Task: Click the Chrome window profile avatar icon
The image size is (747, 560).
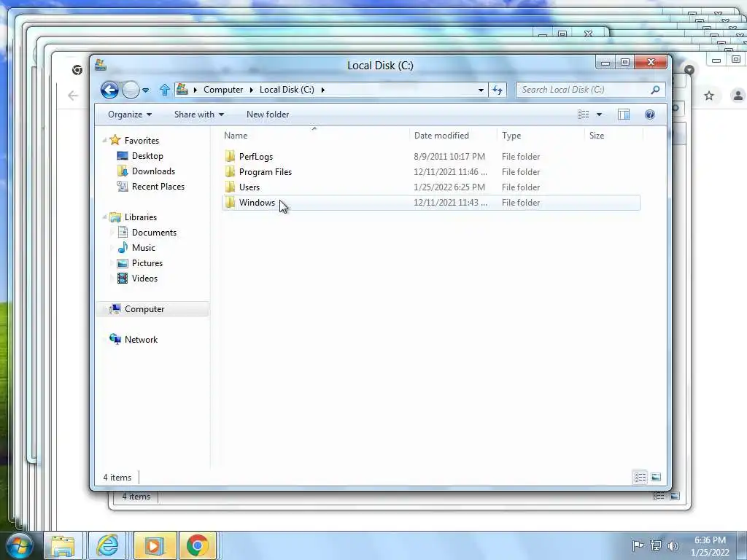Action: (x=738, y=96)
